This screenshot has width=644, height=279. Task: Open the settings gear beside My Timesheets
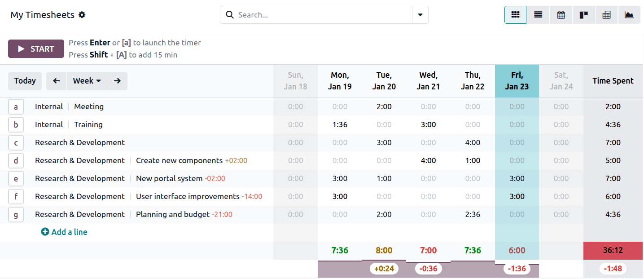pyautogui.click(x=82, y=14)
